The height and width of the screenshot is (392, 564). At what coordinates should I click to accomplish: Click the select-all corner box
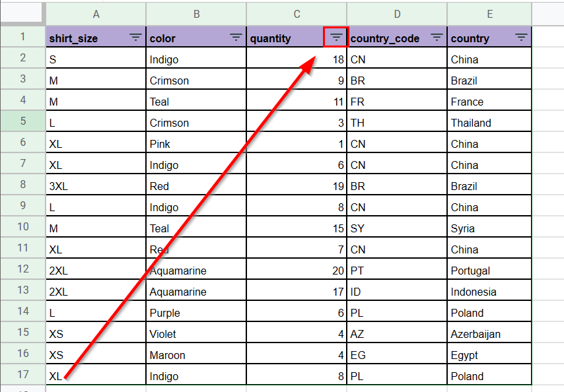click(22, 13)
